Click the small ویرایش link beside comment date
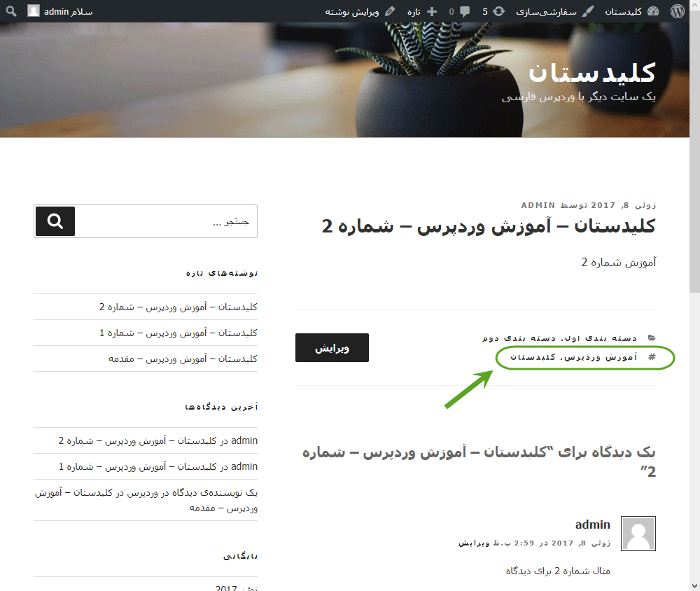The width and height of the screenshot is (700, 591). point(474,543)
